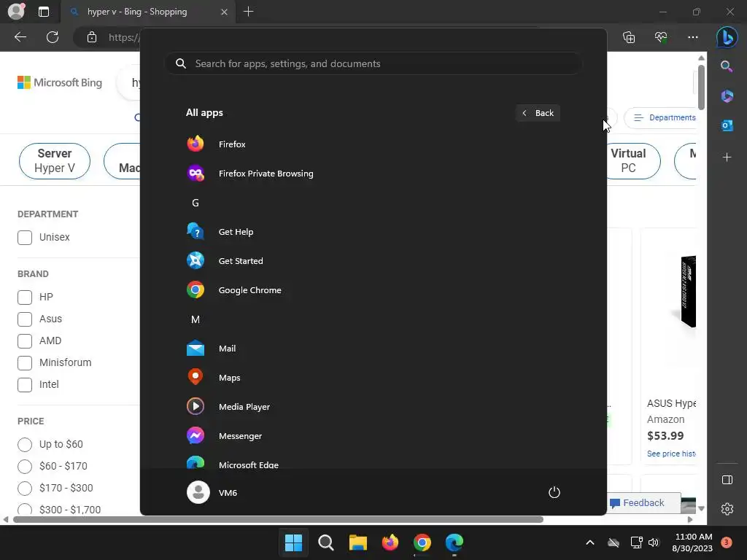The width and height of the screenshot is (747, 560).
Task: Open Edge sidebar settings gear
Action: [727, 509]
